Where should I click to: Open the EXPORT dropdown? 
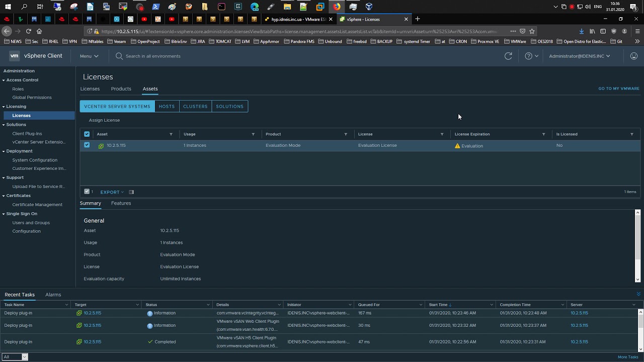tap(112, 192)
